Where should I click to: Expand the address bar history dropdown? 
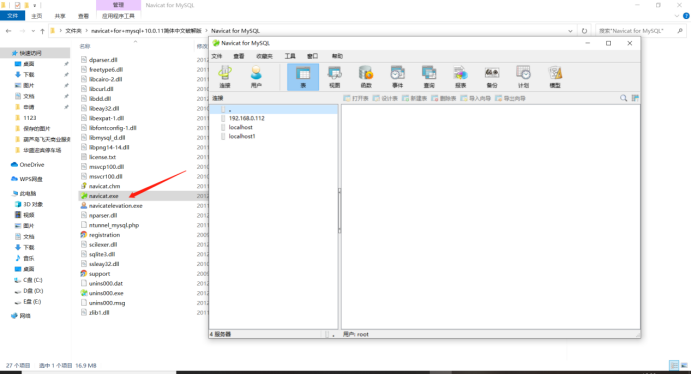click(x=570, y=31)
